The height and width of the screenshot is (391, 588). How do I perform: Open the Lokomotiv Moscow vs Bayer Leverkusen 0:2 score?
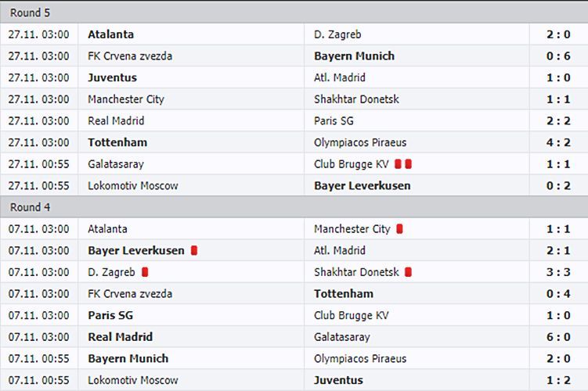point(558,186)
